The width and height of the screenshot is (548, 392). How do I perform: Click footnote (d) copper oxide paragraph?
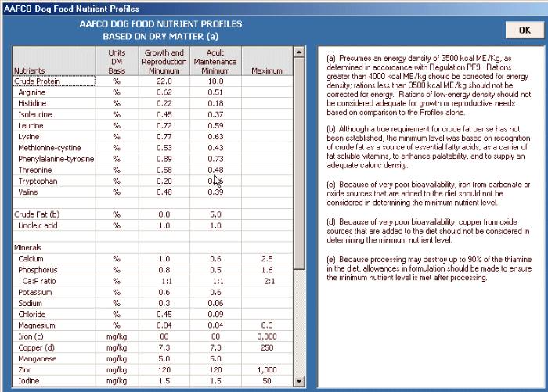(x=428, y=231)
